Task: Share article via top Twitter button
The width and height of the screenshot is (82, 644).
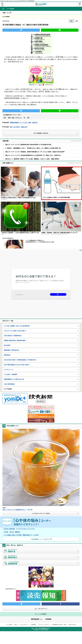Action: point(21,30)
